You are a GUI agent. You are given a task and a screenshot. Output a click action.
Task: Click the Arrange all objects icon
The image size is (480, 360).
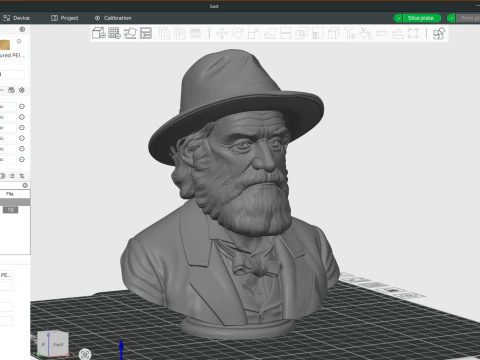146,33
